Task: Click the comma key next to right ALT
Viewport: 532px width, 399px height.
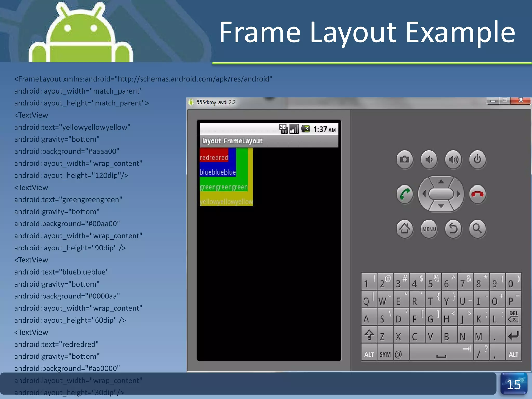Action: pos(497,352)
